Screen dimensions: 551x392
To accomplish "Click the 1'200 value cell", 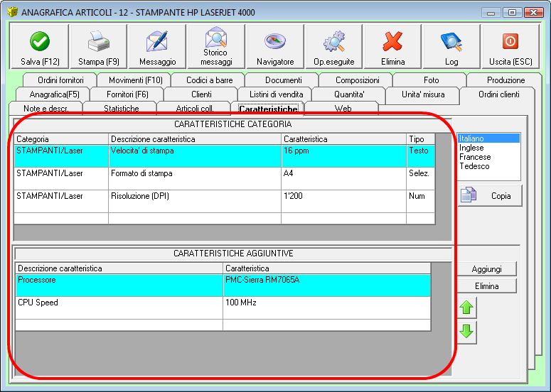I will (x=343, y=201).
